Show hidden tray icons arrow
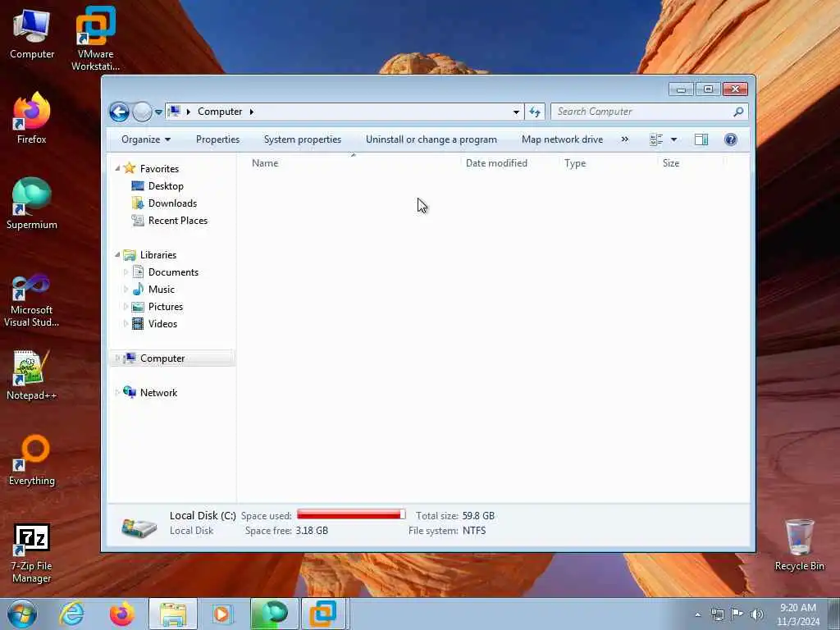 [697, 614]
